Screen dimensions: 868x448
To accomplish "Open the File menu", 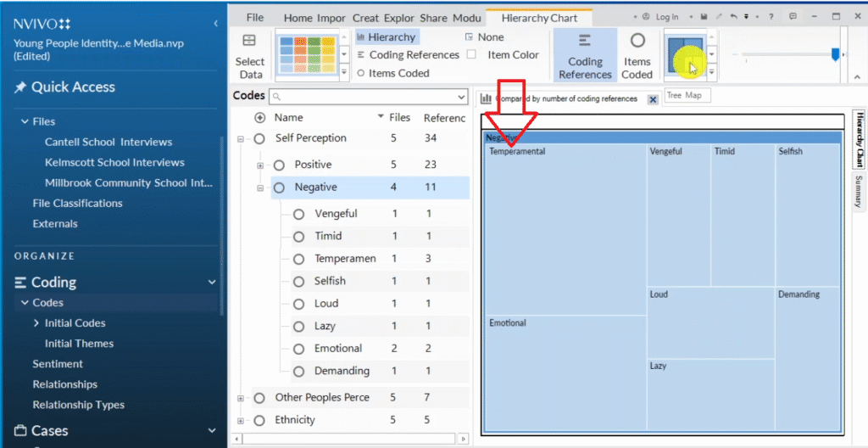I will [255, 18].
